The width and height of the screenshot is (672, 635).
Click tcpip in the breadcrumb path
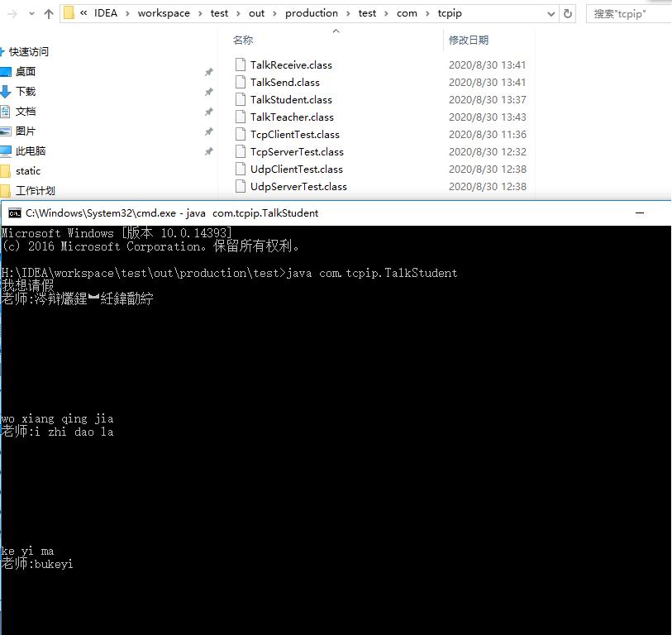(450, 13)
